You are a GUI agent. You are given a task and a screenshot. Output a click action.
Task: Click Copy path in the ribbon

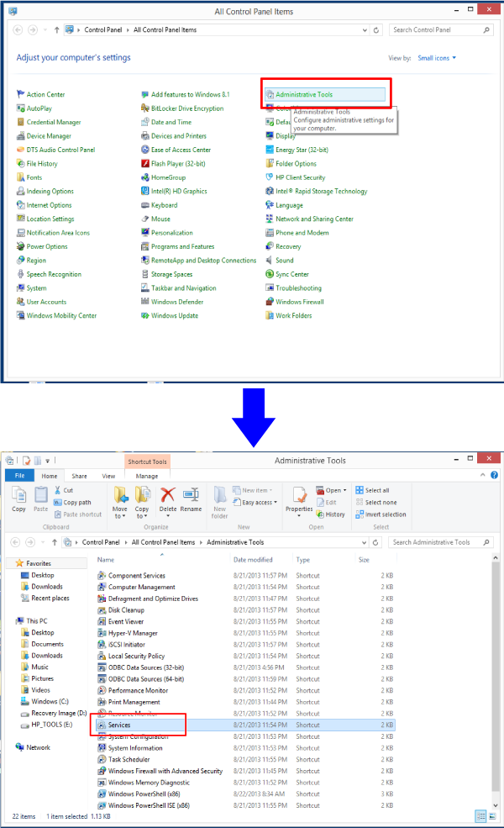point(72,503)
